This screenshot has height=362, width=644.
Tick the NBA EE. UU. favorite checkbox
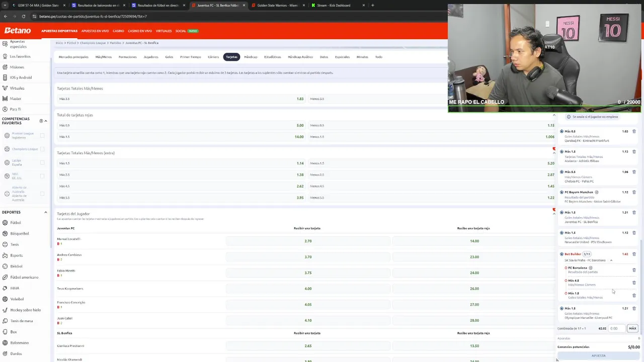pos(42,176)
